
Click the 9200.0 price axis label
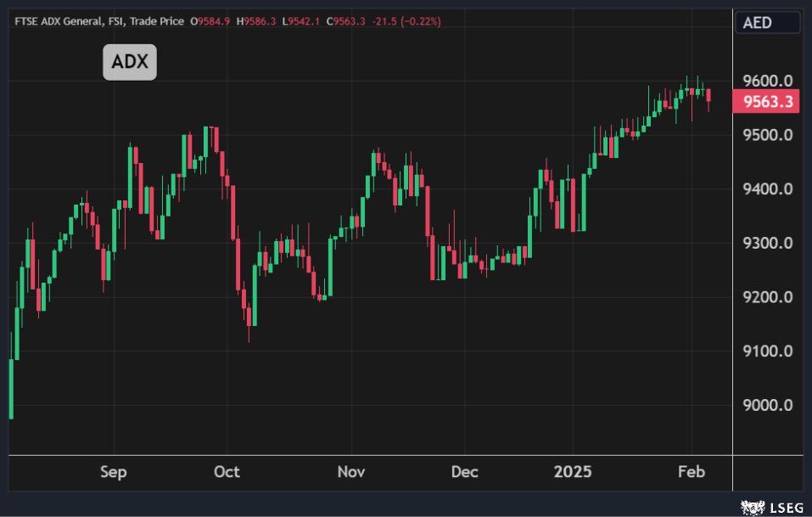(x=768, y=297)
